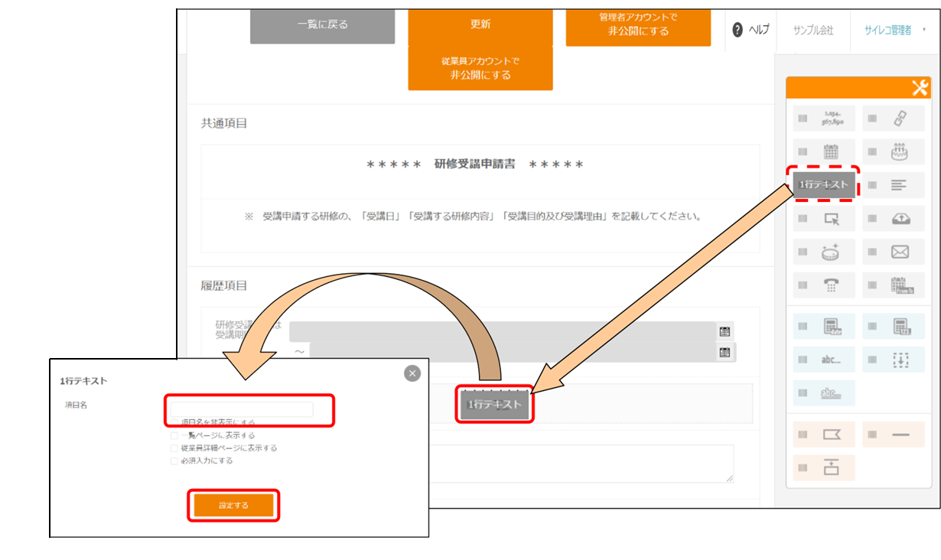Click the help question mark icon
Viewport: 941px width, 560px height.
737,30
